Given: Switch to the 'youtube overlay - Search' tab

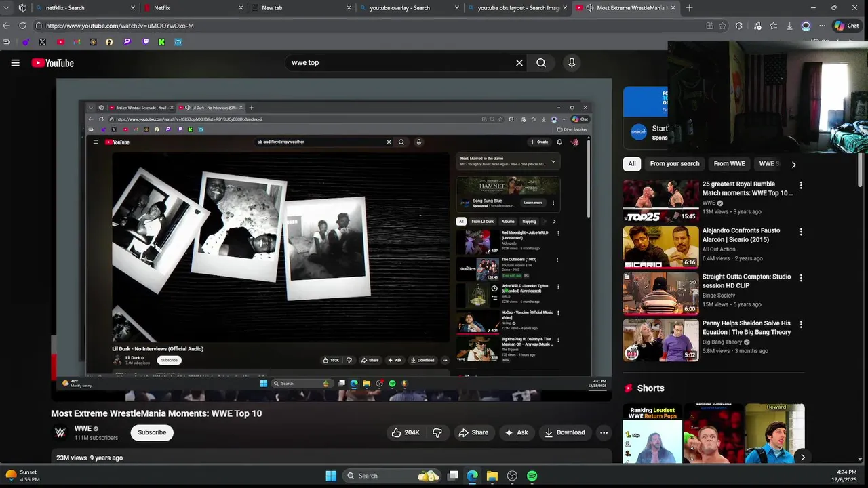Looking at the screenshot, I should coord(409,8).
